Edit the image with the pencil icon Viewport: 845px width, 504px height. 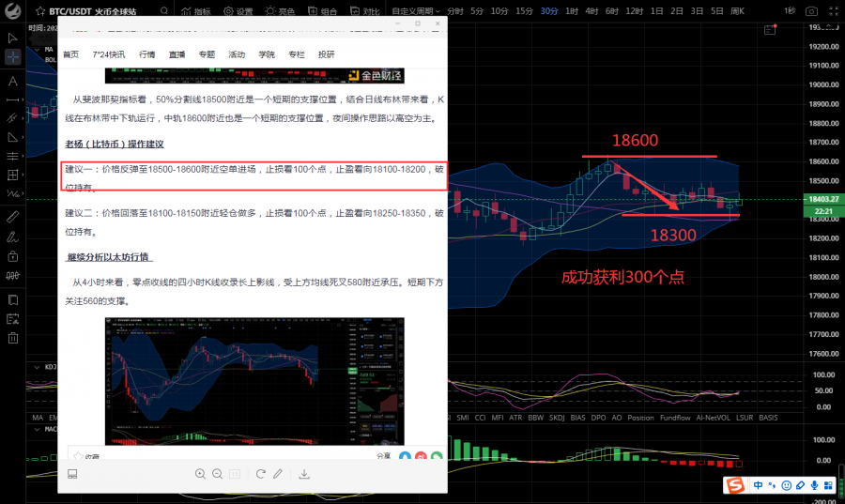click(x=278, y=474)
